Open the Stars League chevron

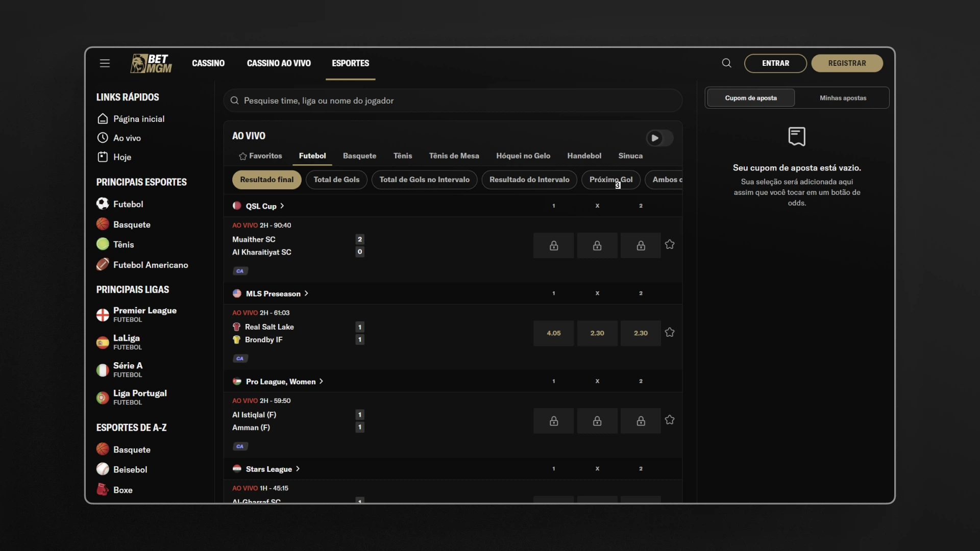298,469
